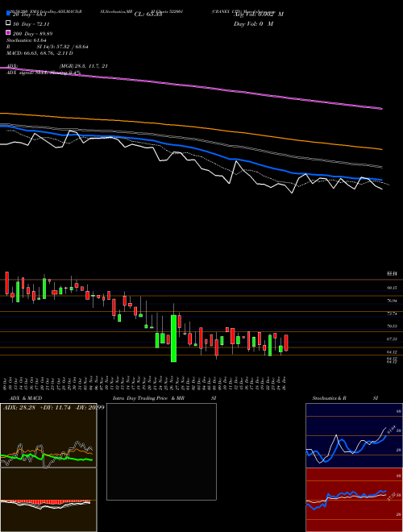Click the magenta 200 Day legend swatch
403x532 pixels.
pyautogui.click(x=8, y=33)
